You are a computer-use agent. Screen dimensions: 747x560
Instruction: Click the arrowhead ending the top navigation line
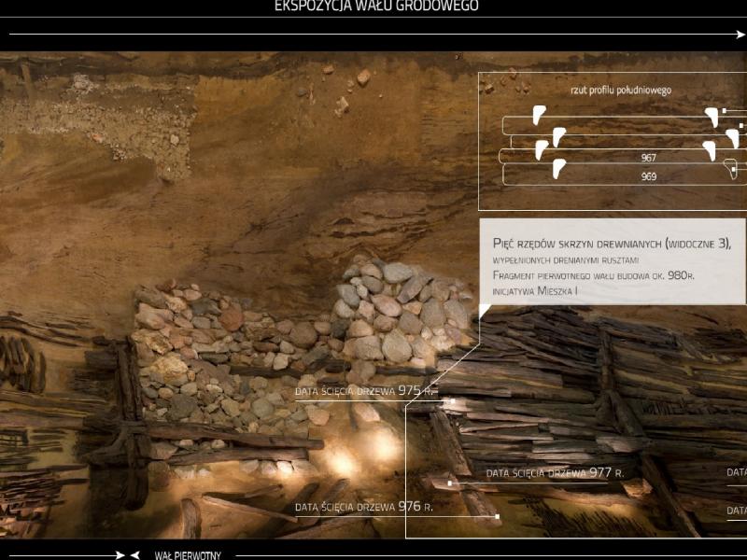tap(740, 35)
